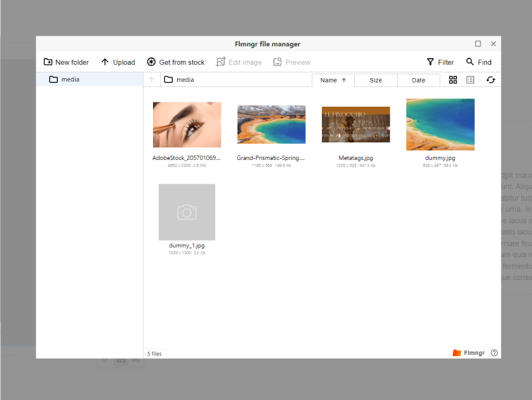
Task: Open the Filter funnel tool
Action: (430, 62)
